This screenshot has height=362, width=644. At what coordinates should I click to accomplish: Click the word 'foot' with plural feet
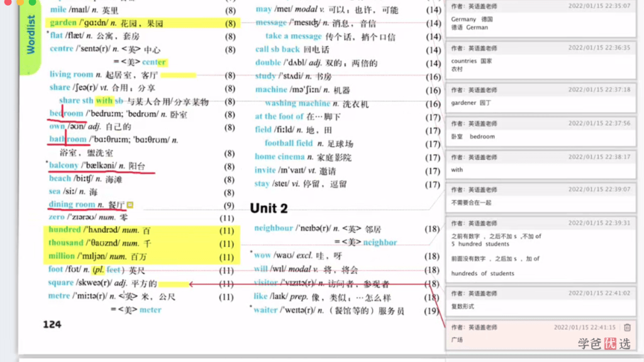pos(55,269)
